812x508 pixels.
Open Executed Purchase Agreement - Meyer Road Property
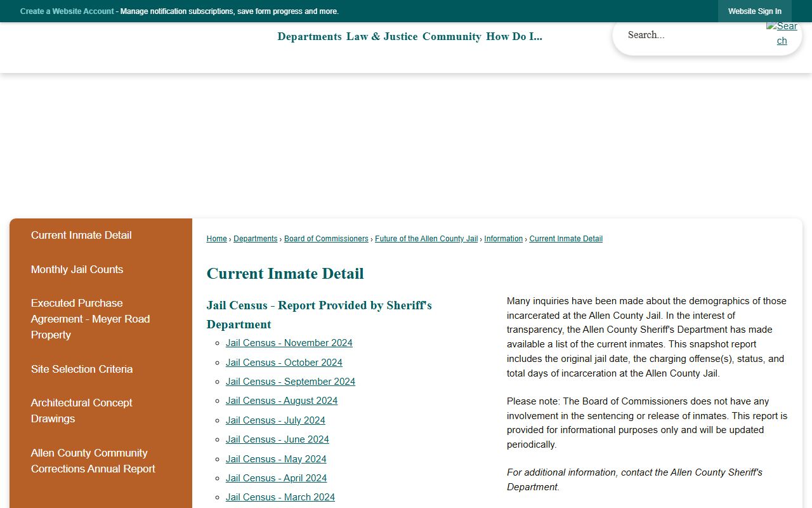(101, 319)
